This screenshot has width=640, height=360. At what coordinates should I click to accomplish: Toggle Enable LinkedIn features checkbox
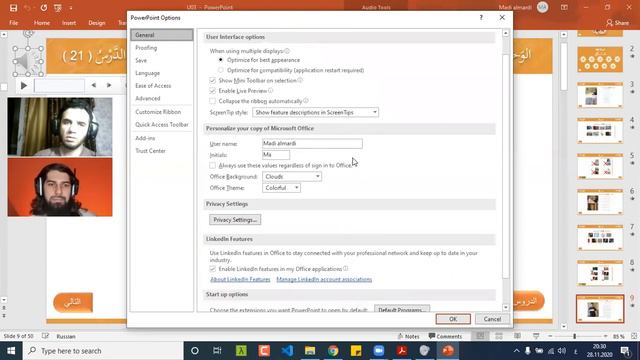[212, 269]
